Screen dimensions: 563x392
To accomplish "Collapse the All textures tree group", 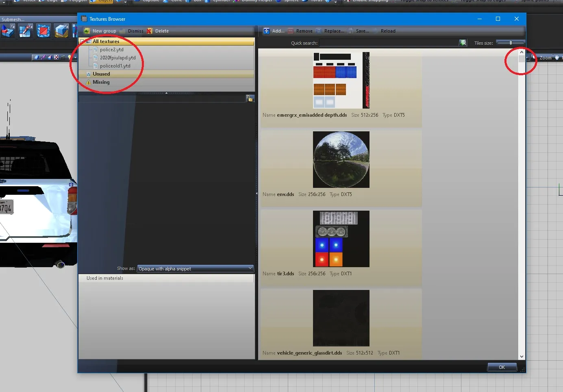I will click(82, 41).
